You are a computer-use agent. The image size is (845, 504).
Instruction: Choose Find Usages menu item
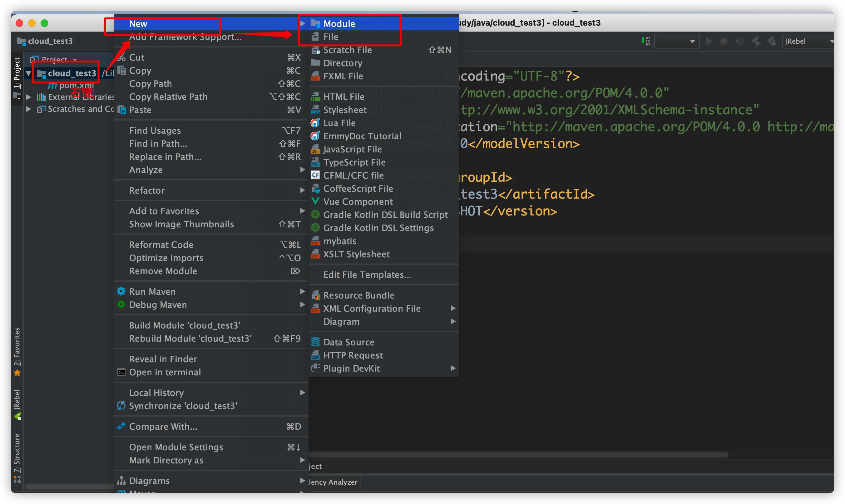(211, 131)
